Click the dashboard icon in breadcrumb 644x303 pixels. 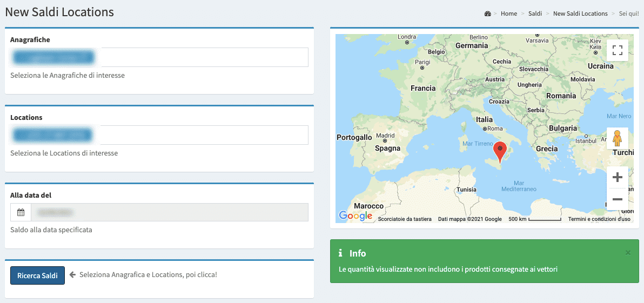[x=487, y=14]
